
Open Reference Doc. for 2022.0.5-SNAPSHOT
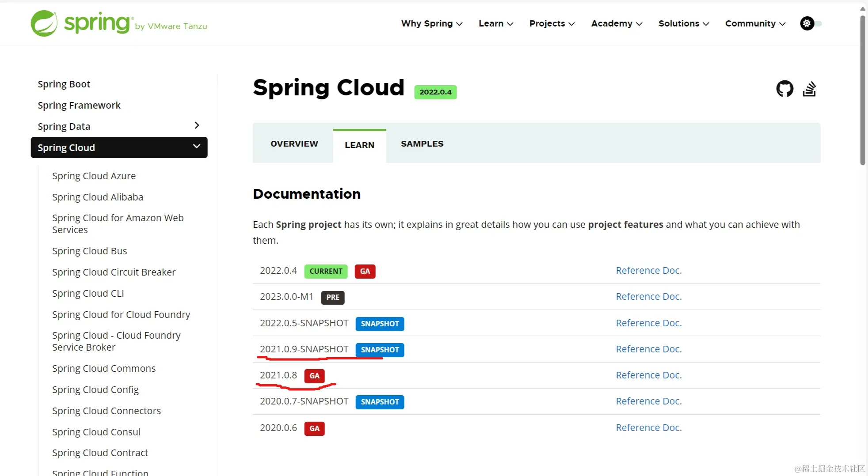[x=649, y=323]
